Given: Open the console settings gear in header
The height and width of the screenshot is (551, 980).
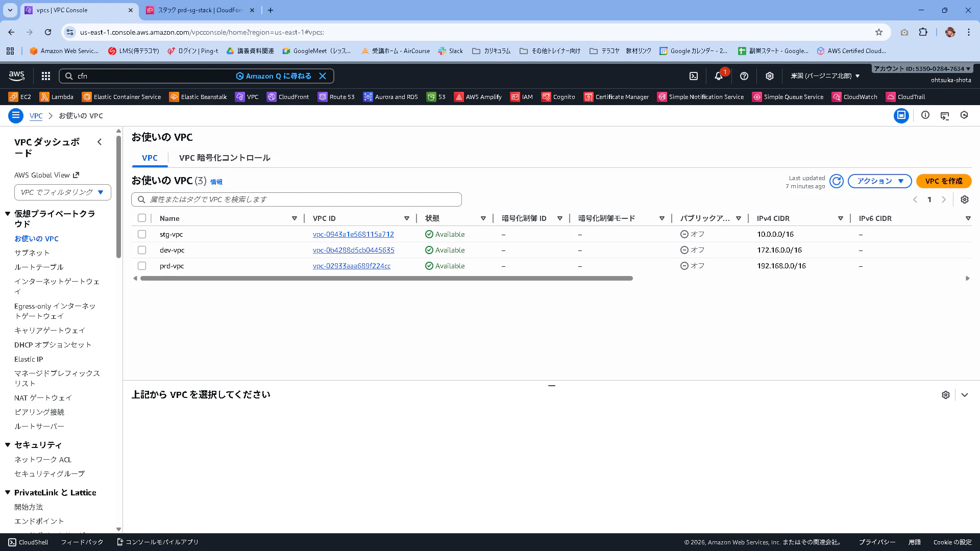Looking at the screenshot, I should click(770, 76).
